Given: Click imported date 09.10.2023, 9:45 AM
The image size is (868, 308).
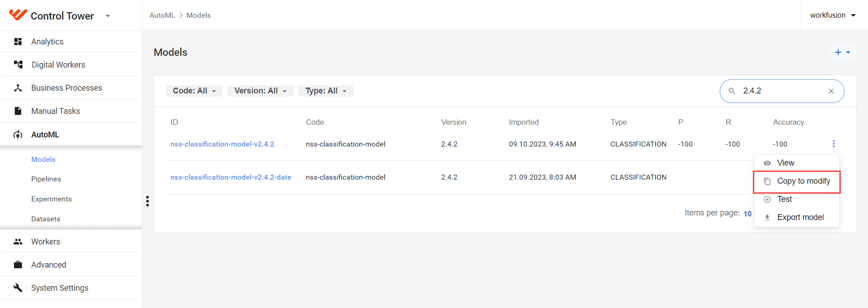Looking at the screenshot, I should click(x=542, y=144).
